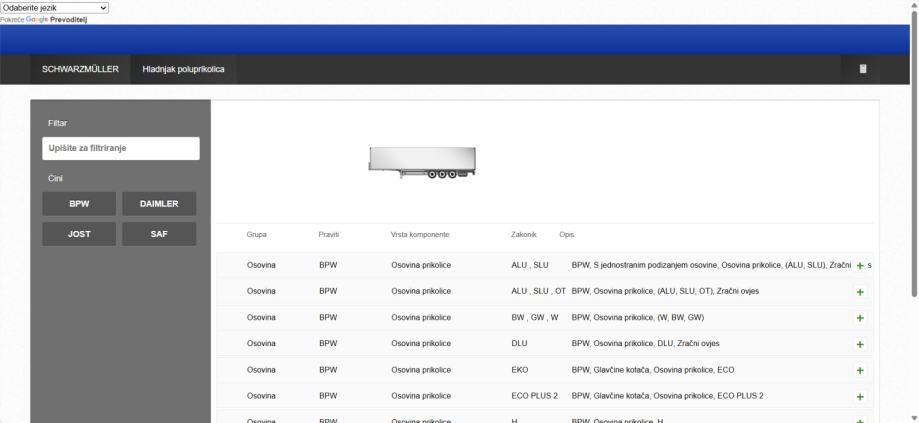
Task: Click the Google Prevoditelj link
Action: tap(57, 19)
